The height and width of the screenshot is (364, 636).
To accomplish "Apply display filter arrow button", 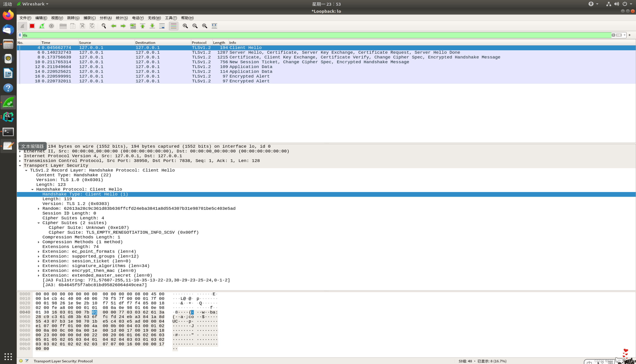I will tap(619, 35).
